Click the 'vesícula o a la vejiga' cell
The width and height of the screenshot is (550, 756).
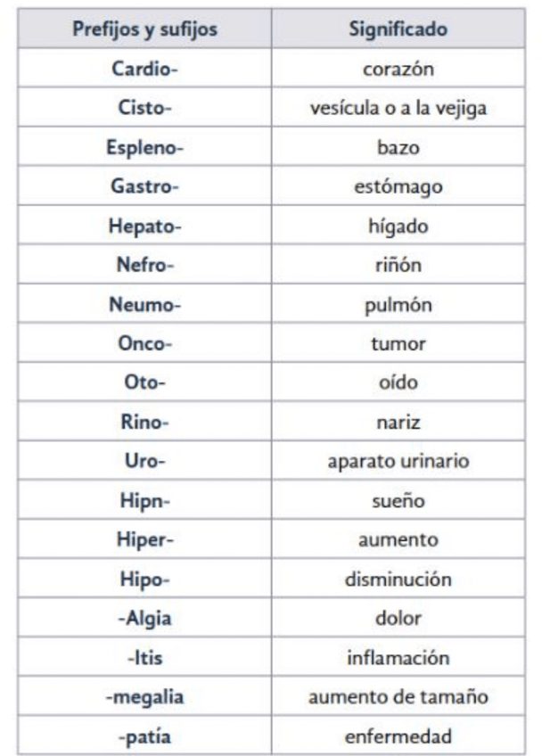click(398, 108)
